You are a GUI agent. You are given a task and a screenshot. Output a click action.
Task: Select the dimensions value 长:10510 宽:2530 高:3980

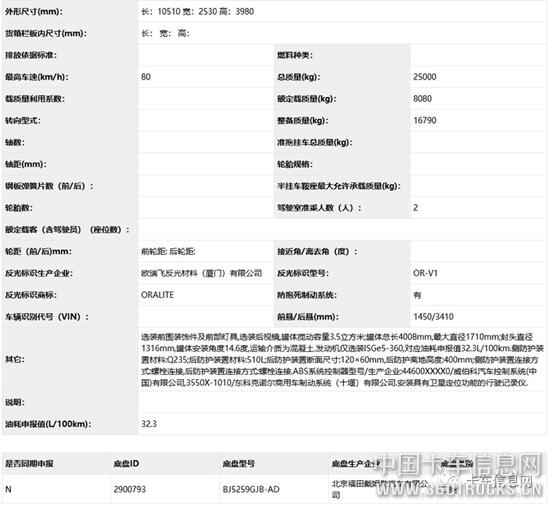(x=197, y=12)
